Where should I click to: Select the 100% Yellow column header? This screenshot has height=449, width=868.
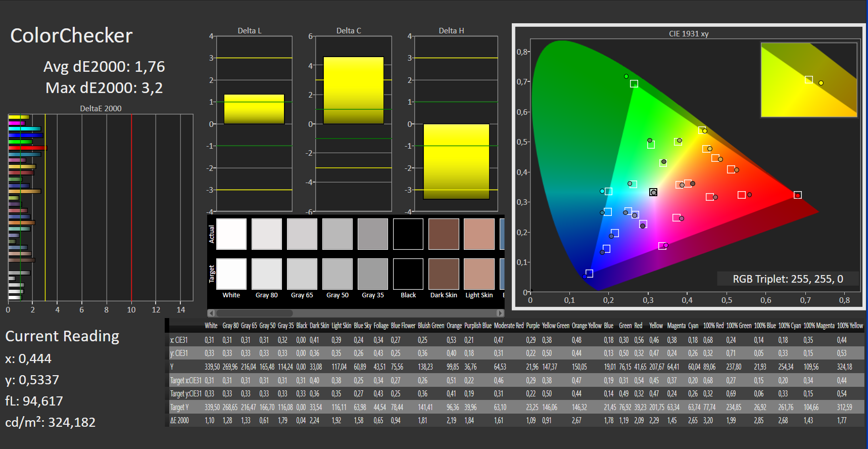pyautogui.click(x=850, y=326)
